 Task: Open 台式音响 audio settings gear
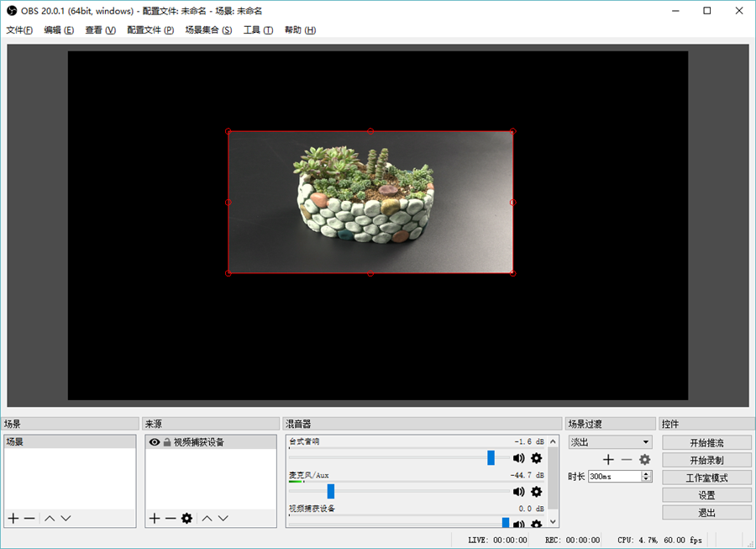click(536, 458)
